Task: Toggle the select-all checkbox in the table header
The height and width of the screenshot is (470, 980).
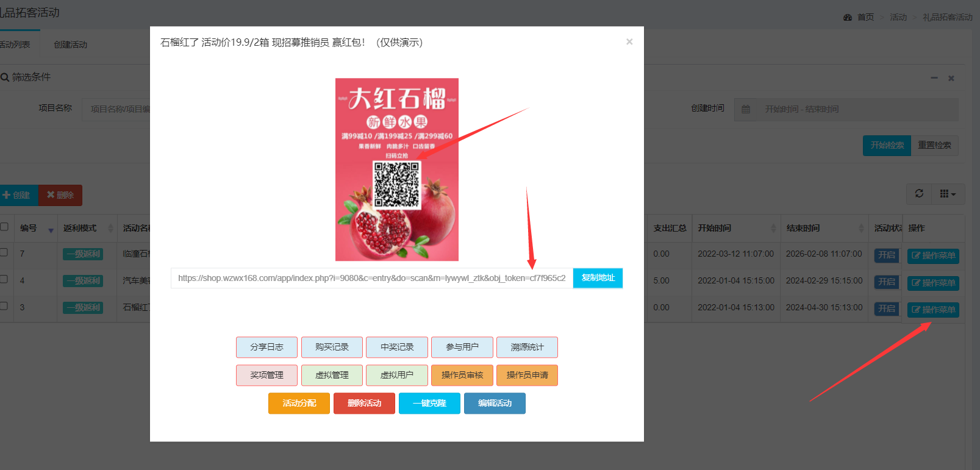Action: click(x=4, y=227)
